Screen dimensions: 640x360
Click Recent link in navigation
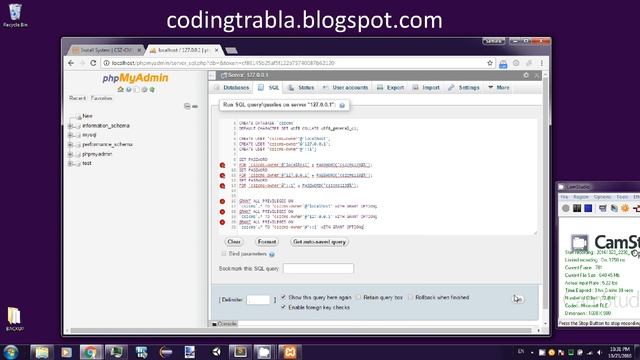pos(77,98)
